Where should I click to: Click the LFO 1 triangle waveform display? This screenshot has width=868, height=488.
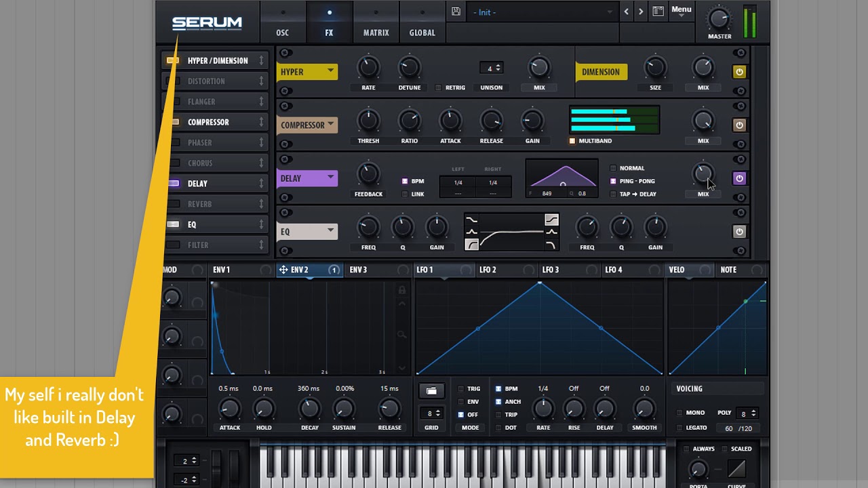(539, 328)
